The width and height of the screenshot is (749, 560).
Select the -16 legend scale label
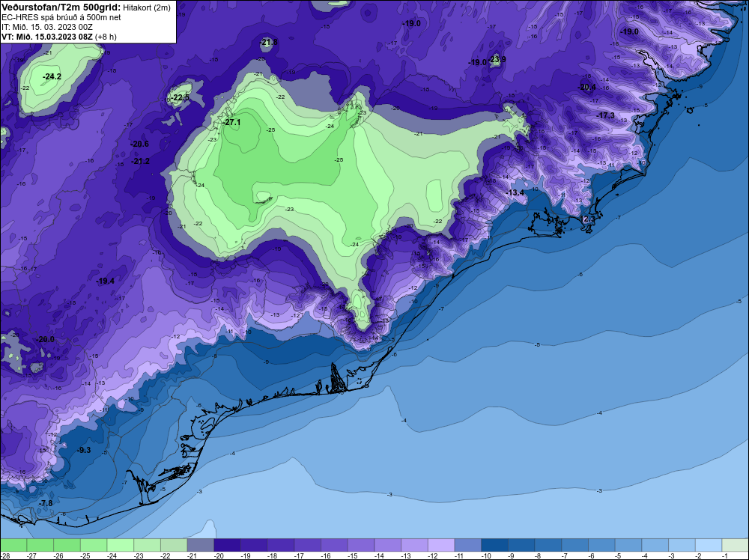click(x=325, y=556)
